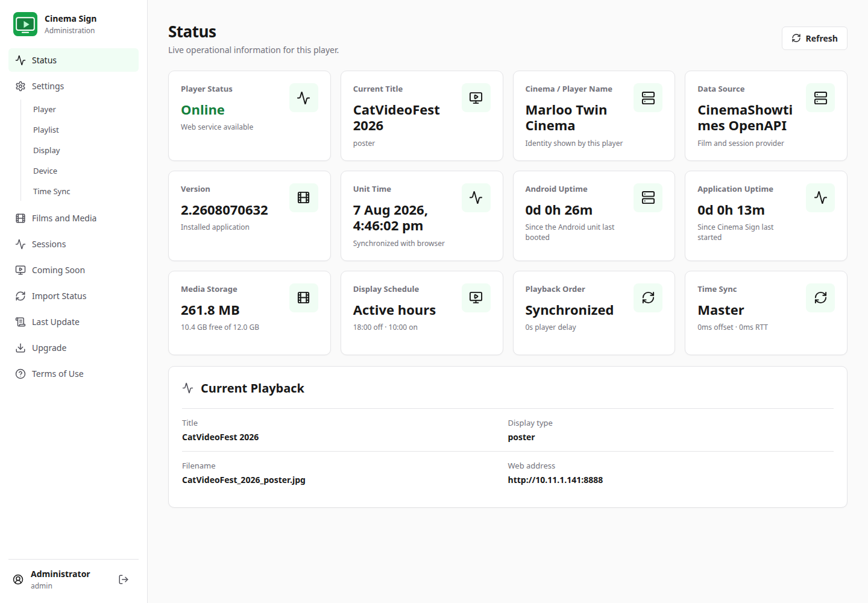The width and height of the screenshot is (868, 603).
Task: Click the monitor icon on Display Schedule card
Action: [x=476, y=298]
